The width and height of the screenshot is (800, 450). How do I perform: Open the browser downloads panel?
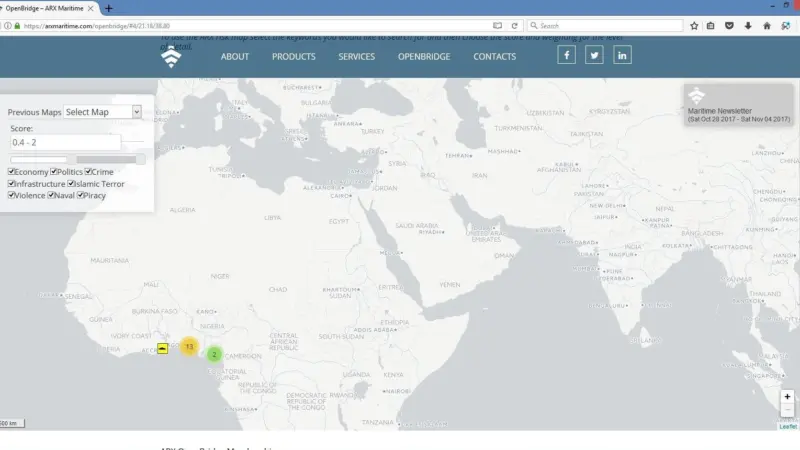pos(748,26)
